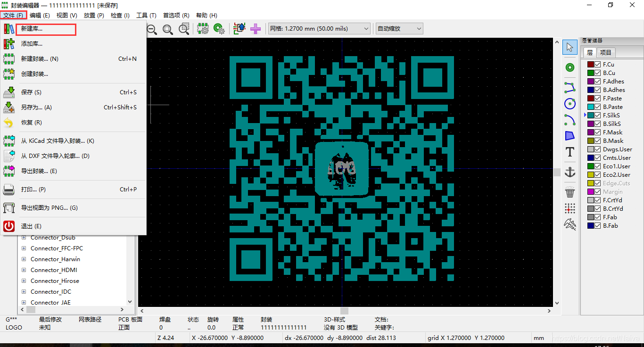The width and height of the screenshot is (644, 347).
Task: Select the anchor placement tool
Action: point(570,172)
